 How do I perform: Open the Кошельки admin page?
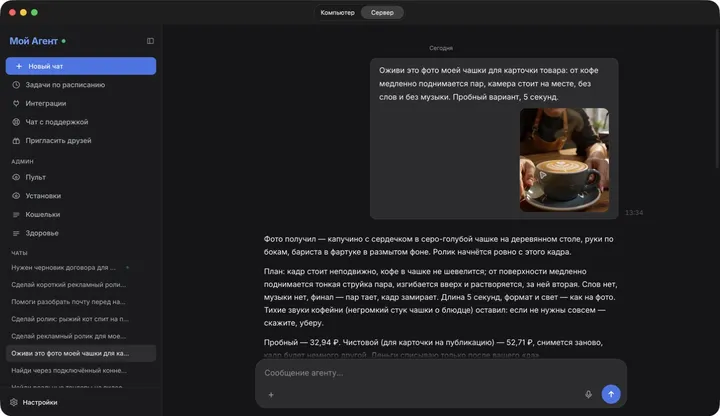pos(81,214)
